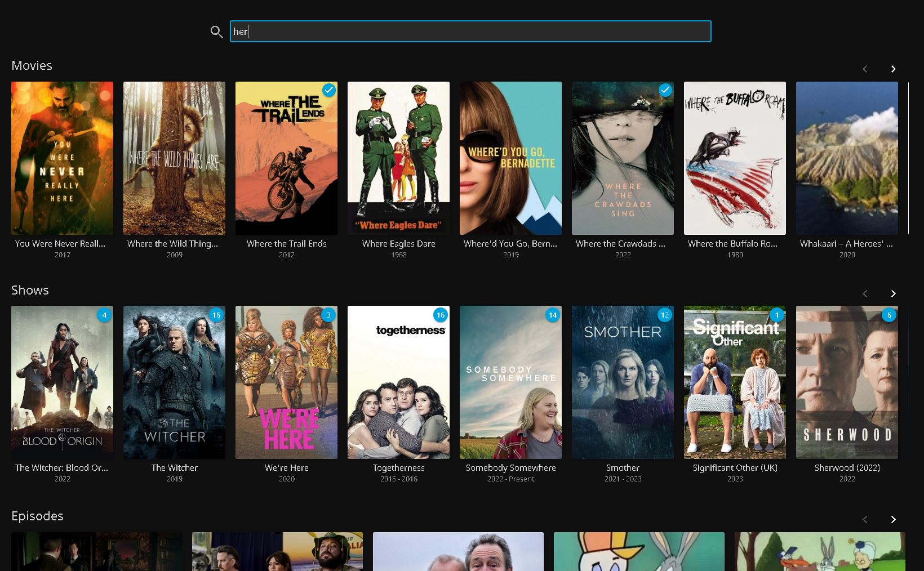Open the Movies section heading

click(32, 65)
